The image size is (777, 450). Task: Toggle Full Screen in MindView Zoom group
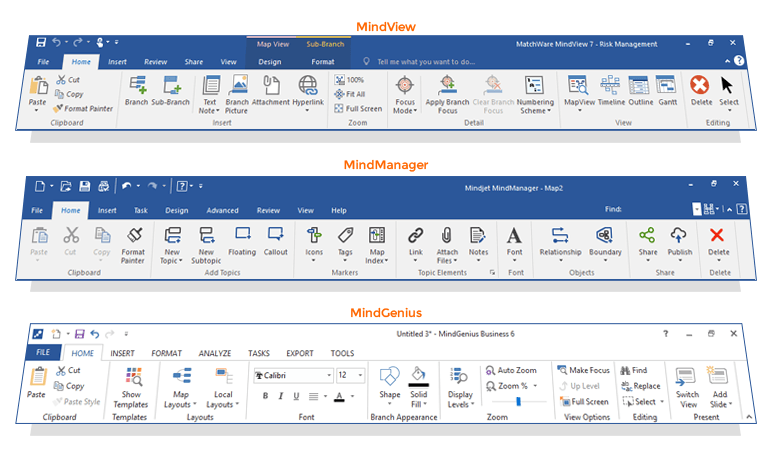coord(358,109)
